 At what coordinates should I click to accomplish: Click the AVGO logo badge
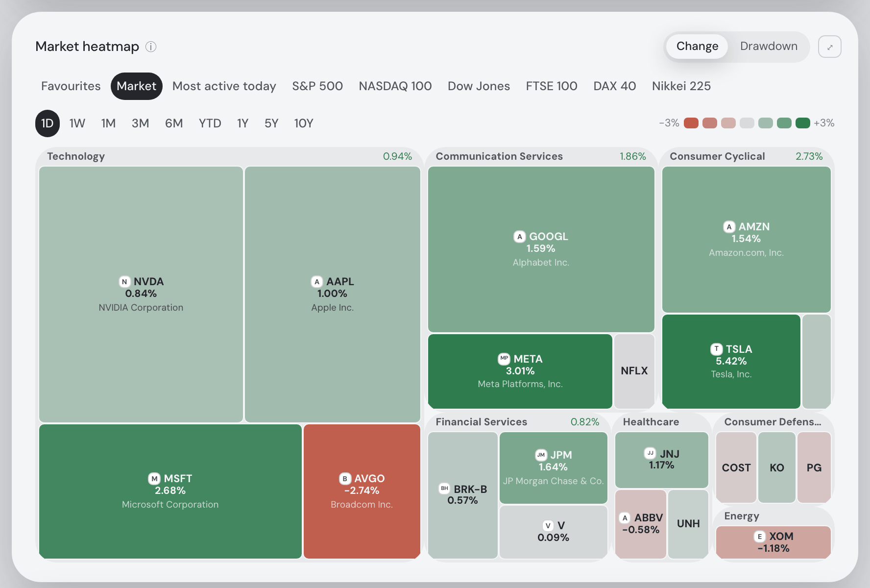click(345, 479)
